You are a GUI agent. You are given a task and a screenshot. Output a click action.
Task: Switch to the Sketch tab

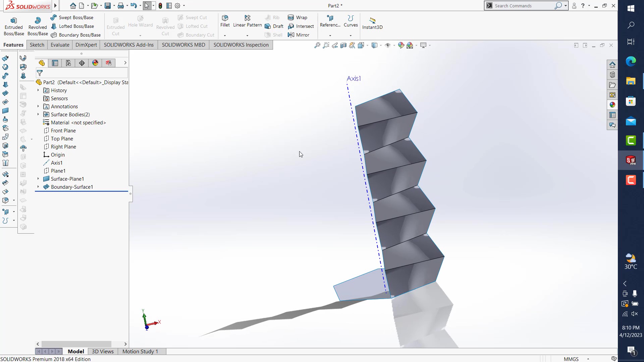(x=37, y=45)
